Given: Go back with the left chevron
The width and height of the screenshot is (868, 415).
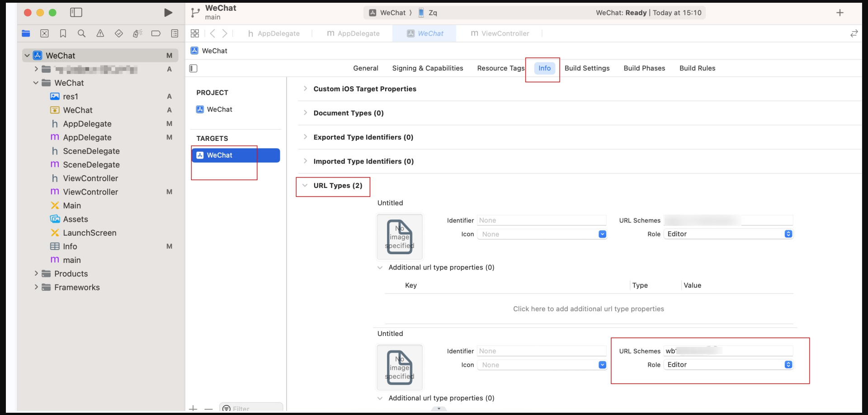Looking at the screenshot, I should [212, 33].
